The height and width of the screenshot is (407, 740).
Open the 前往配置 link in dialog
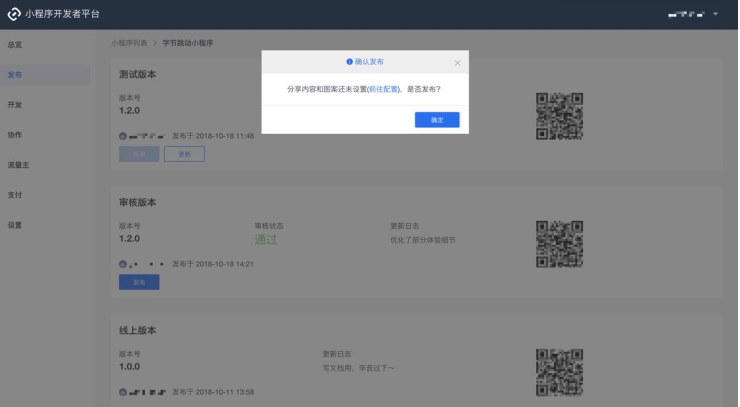384,89
